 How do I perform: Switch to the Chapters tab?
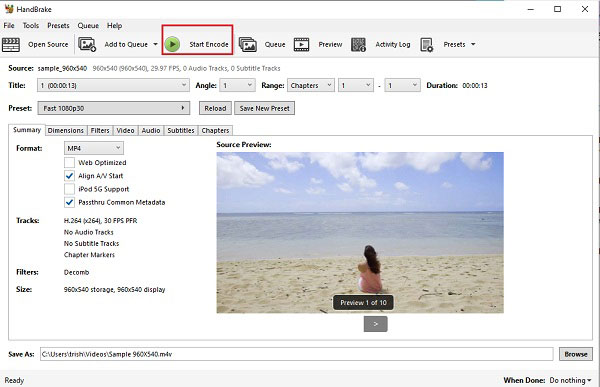click(215, 131)
